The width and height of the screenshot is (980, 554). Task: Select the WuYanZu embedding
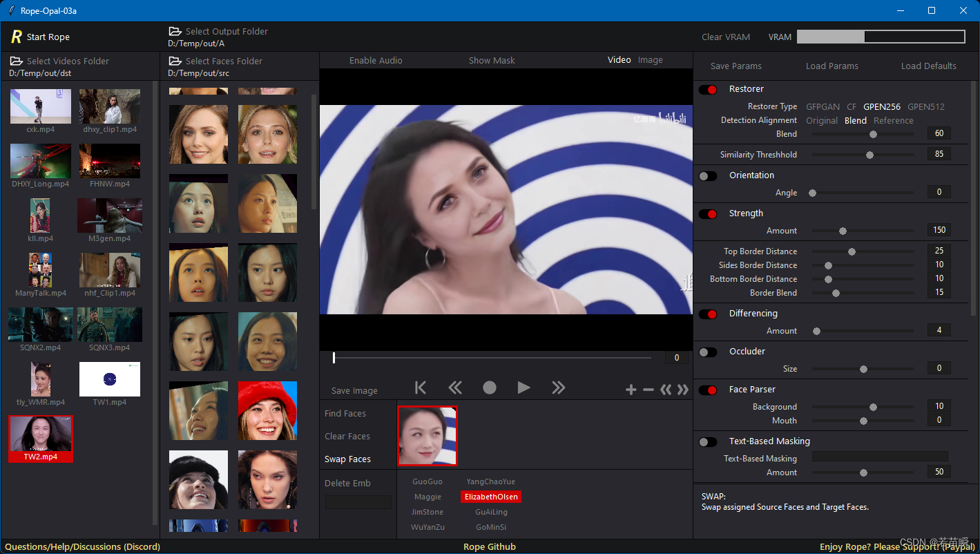[x=428, y=527]
